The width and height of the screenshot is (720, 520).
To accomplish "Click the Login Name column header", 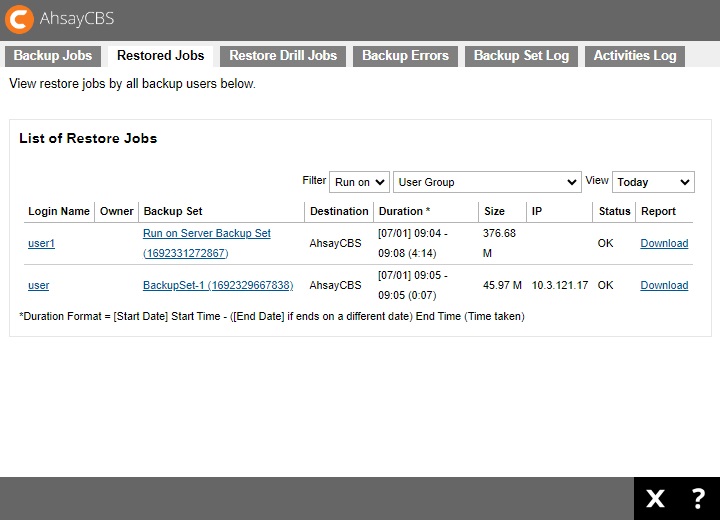I will pyautogui.click(x=59, y=211).
